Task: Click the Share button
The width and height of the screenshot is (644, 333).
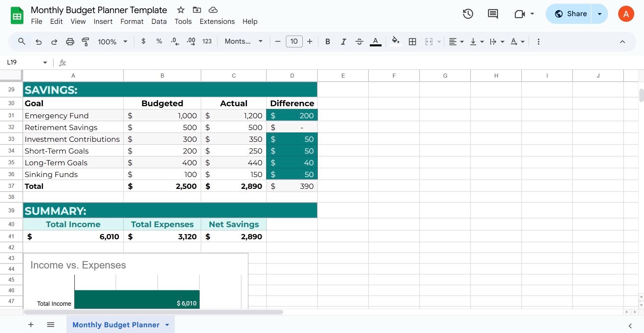Action: pyautogui.click(x=575, y=14)
